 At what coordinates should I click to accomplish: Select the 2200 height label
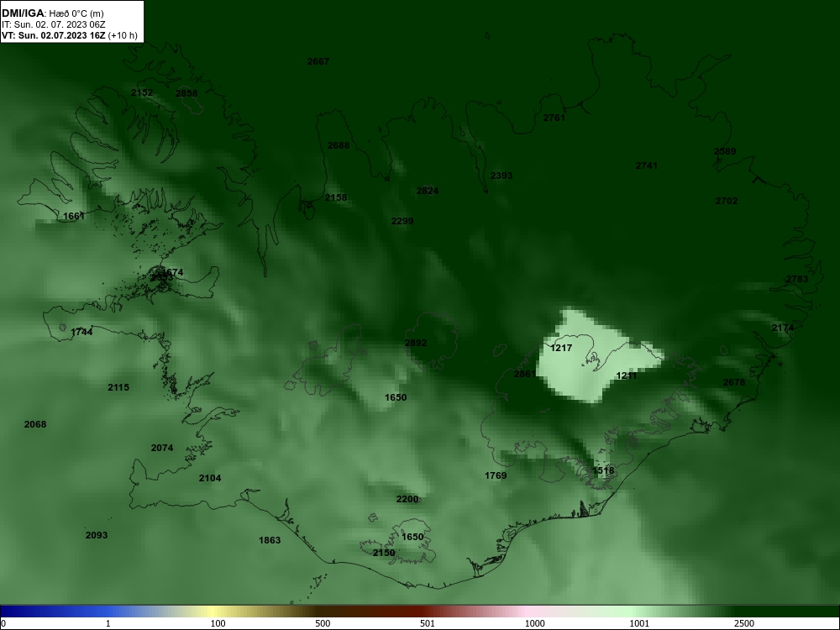point(407,499)
